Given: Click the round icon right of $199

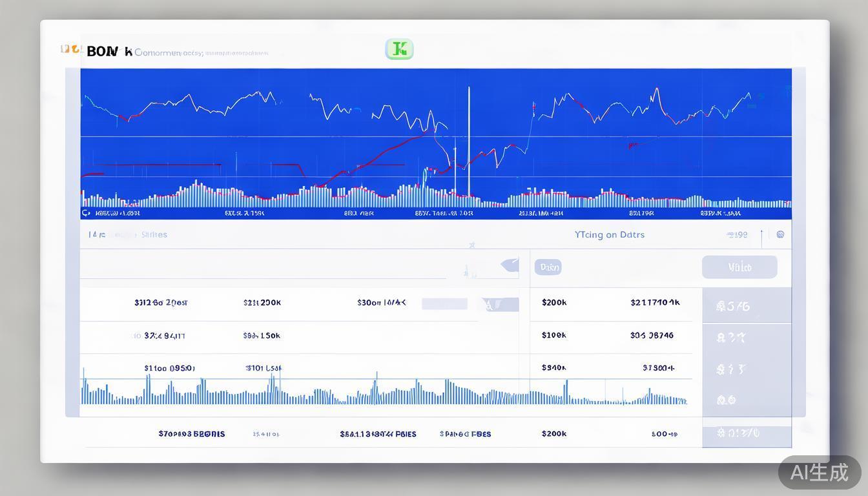Looking at the screenshot, I should tap(780, 235).
